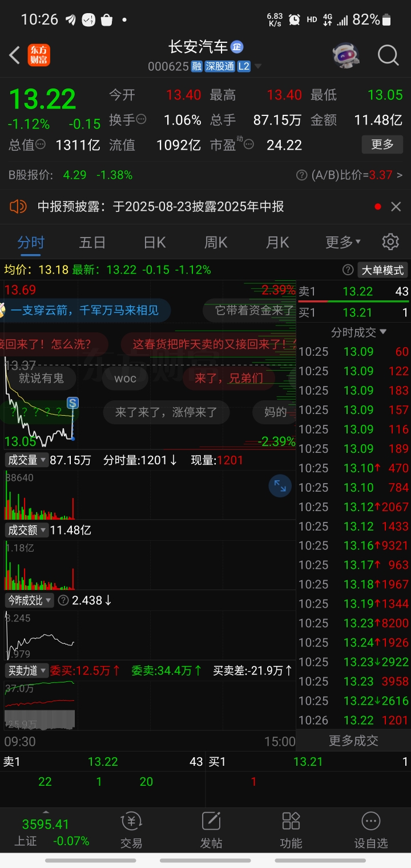Open the alarm clock status icon
The image size is (411, 868).
click(294, 19)
